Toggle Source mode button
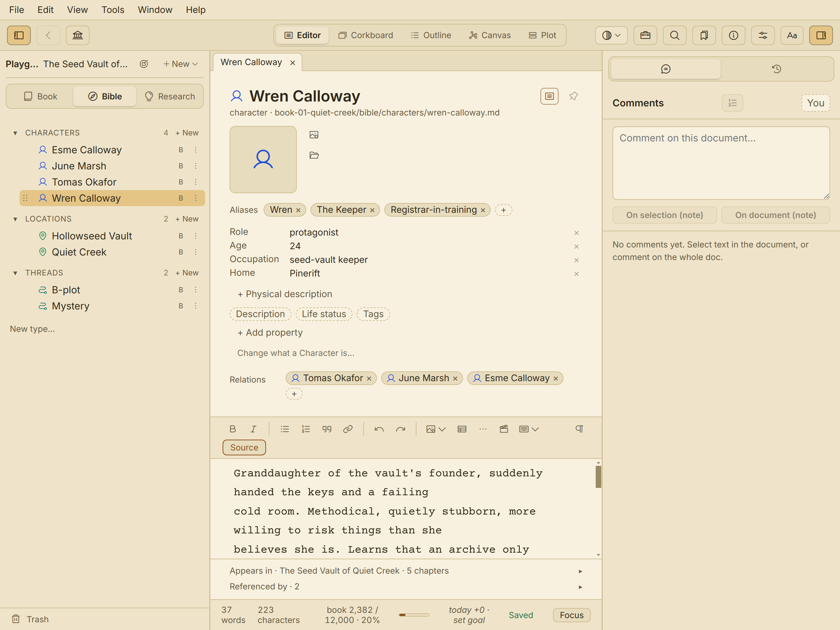Screen dimensions: 840x630 [244, 447]
